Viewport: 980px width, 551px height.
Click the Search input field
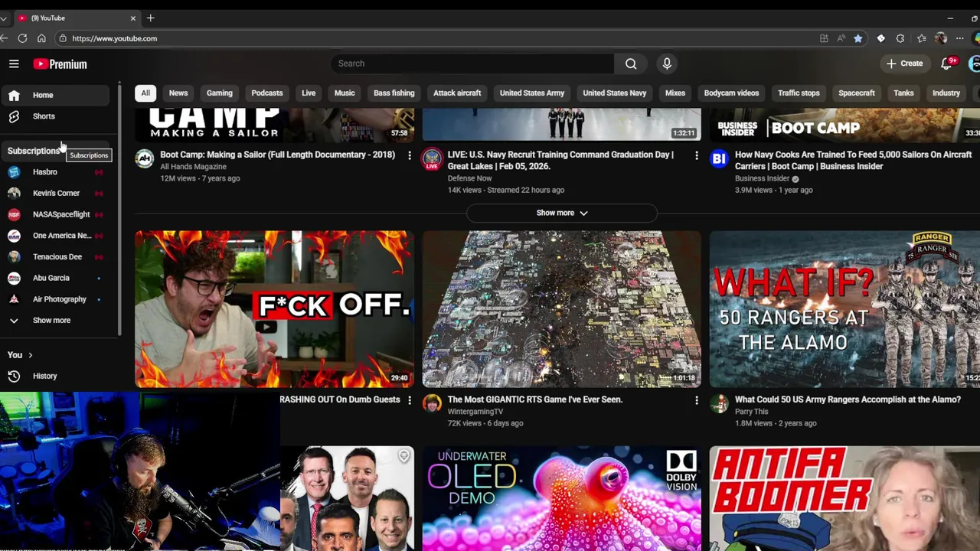click(x=472, y=64)
